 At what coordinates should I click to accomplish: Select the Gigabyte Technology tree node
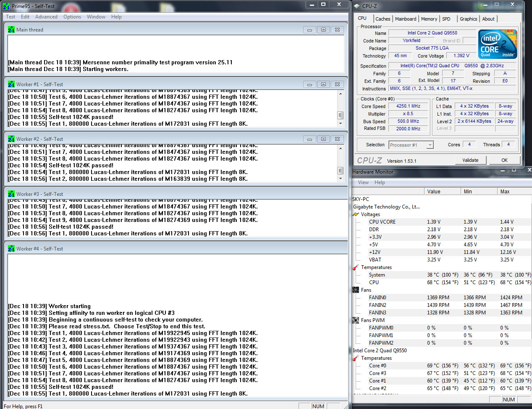386,207
